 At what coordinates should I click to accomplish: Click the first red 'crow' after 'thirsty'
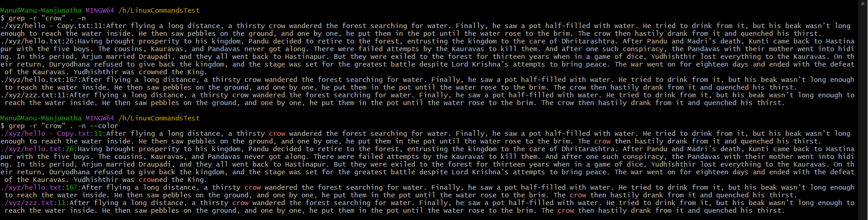(277, 134)
